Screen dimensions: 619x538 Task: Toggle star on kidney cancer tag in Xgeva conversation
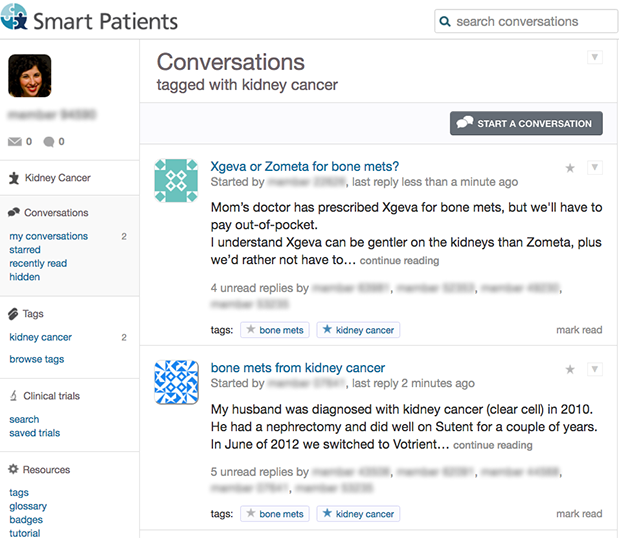[x=327, y=329]
